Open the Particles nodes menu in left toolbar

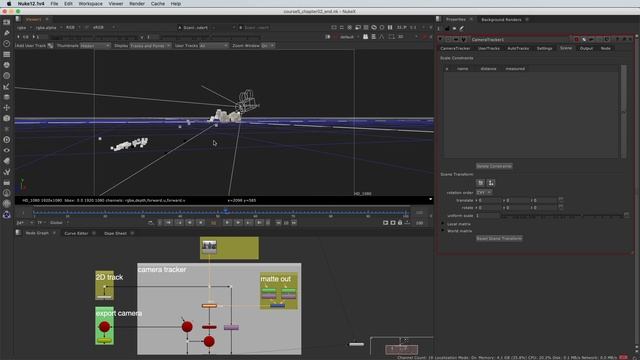(x=7, y=129)
